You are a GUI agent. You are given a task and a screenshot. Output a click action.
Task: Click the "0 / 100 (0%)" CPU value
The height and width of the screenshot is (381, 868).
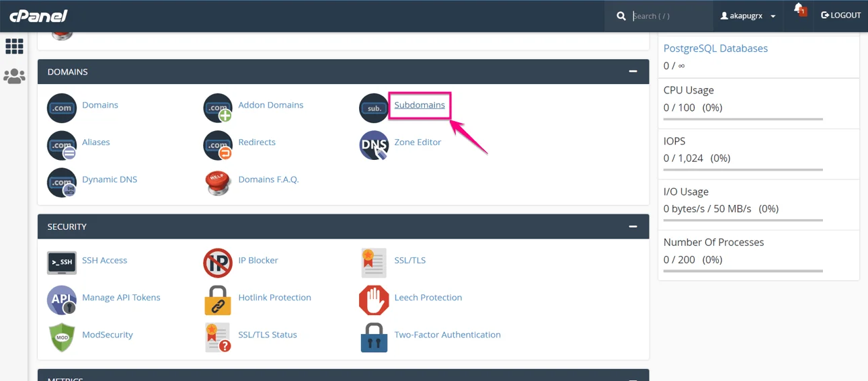693,108
